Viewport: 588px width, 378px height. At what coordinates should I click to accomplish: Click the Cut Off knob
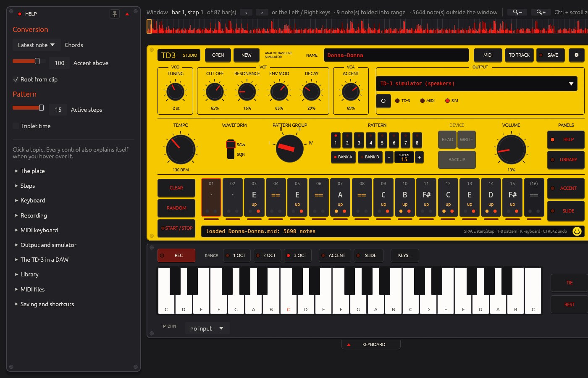pyautogui.click(x=215, y=92)
